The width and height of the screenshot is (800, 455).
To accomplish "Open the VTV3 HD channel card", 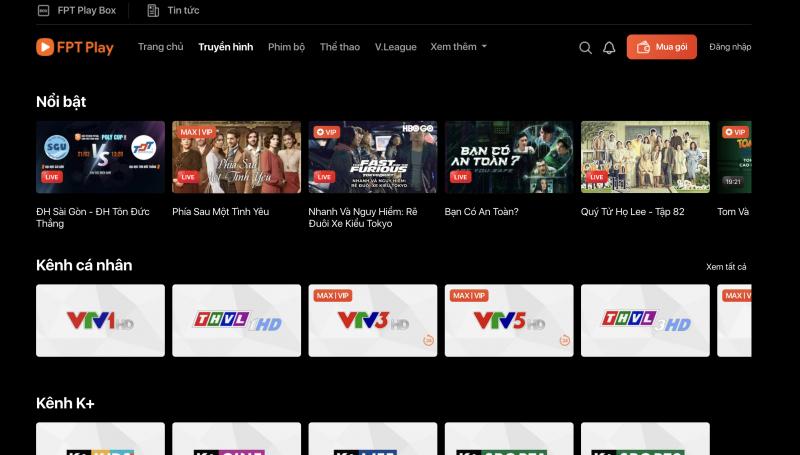I will (373, 320).
